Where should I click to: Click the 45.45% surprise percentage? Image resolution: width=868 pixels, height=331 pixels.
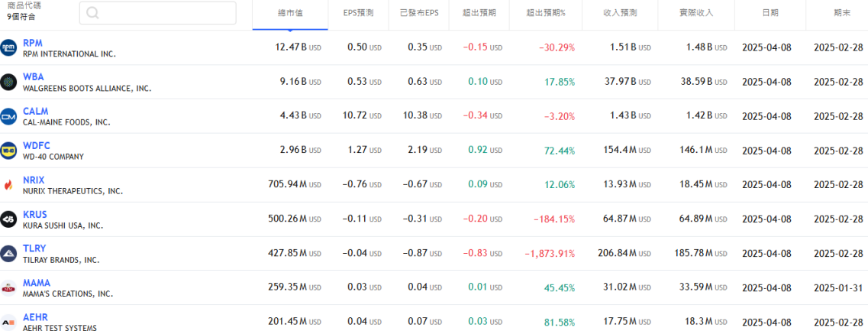(x=560, y=288)
